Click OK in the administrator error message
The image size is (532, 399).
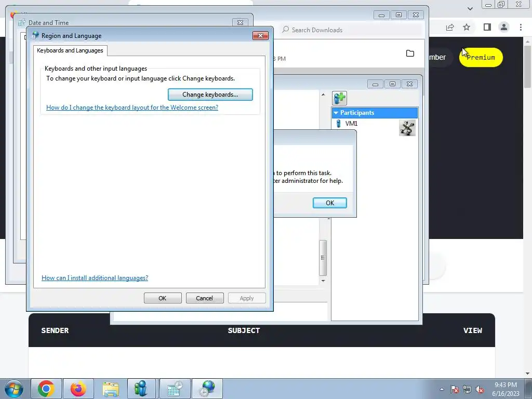point(330,203)
